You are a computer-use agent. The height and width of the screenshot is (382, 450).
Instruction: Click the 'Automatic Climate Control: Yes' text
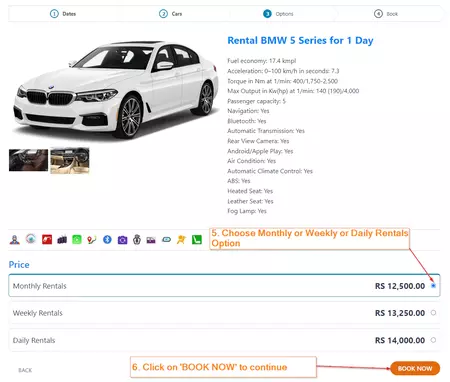point(270,171)
